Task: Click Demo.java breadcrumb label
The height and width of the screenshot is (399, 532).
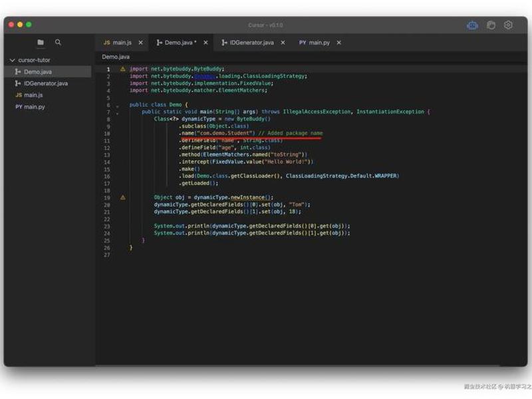Action: point(116,57)
